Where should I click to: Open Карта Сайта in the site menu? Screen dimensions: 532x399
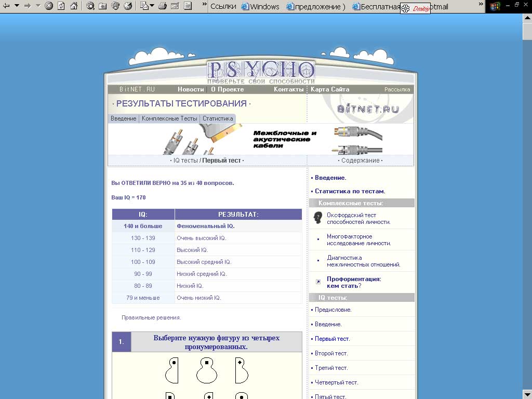coord(330,89)
